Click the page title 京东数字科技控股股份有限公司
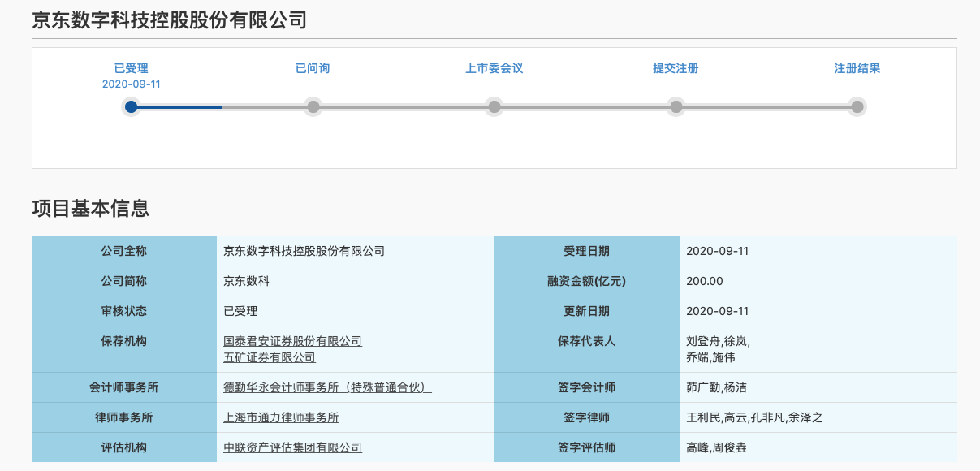 (x=169, y=20)
